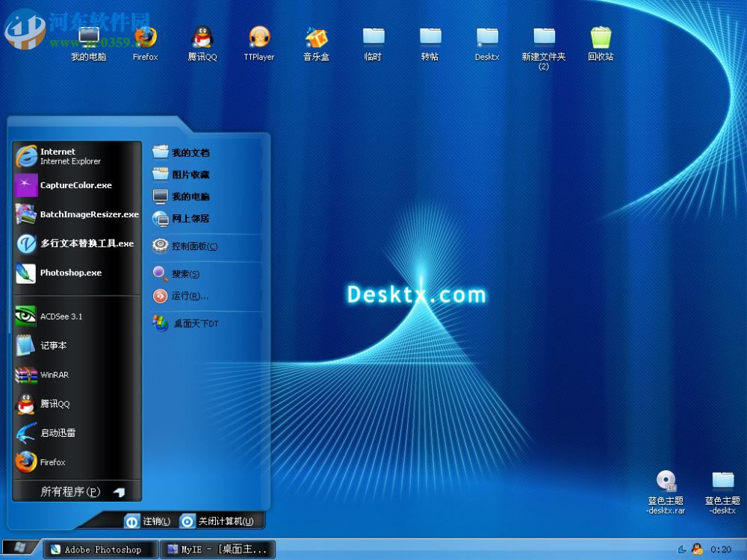The width and height of the screenshot is (747, 560).
Task: Start WinRAR from the Start menu
Action: (x=58, y=375)
